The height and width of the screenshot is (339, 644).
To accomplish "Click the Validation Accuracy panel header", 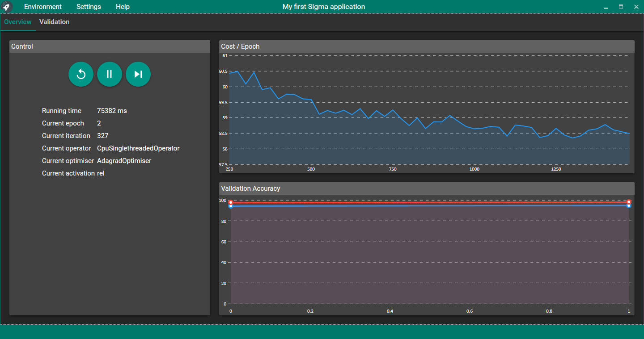I will [x=427, y=188].
